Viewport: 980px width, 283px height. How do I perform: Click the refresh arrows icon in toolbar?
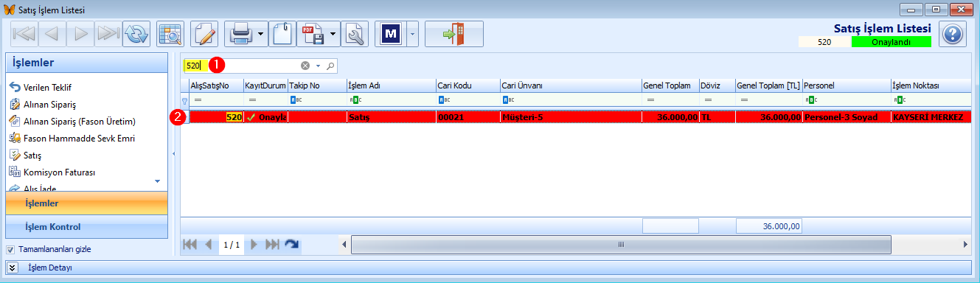pos(136,34)
